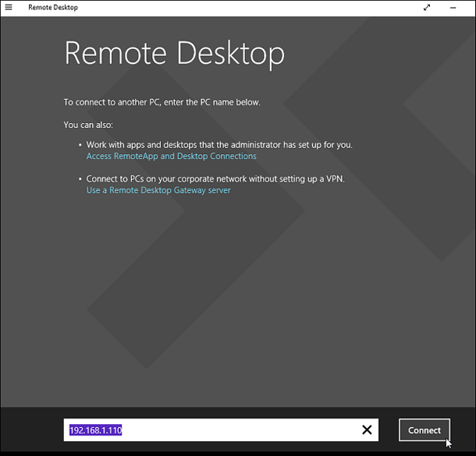Click the bullet before 'Connect to PCs'
The image size is (476, 456).
pos(80,179)
